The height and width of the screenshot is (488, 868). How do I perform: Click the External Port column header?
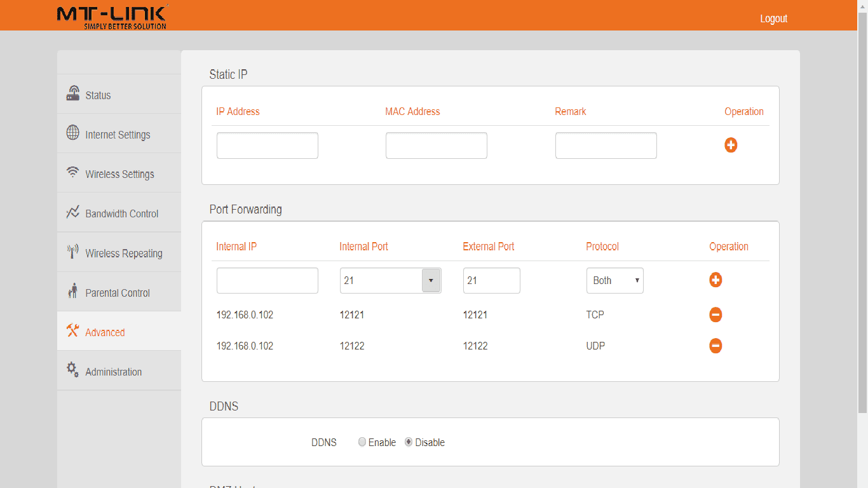pyautogui.click(x=489, y=247)
